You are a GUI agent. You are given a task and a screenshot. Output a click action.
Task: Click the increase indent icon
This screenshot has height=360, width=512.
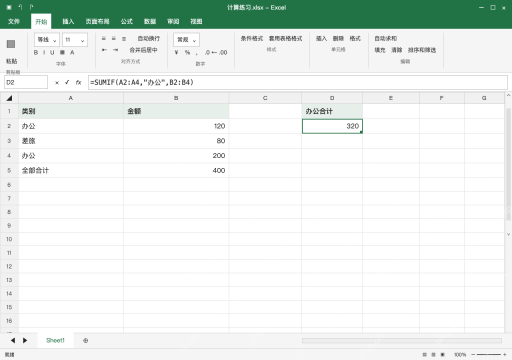click(115, 50)
